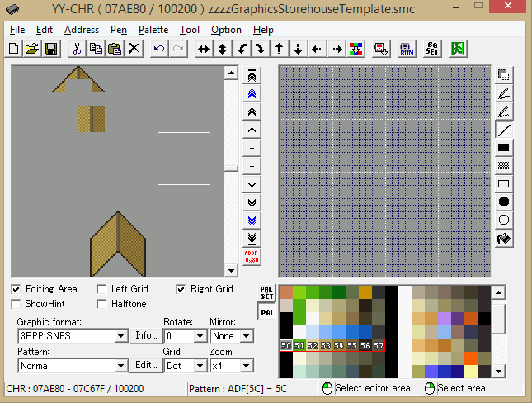Click the red ADDR 0x80 address button
The height and width of the screenshot is (403, 532).
coord(252,257)
